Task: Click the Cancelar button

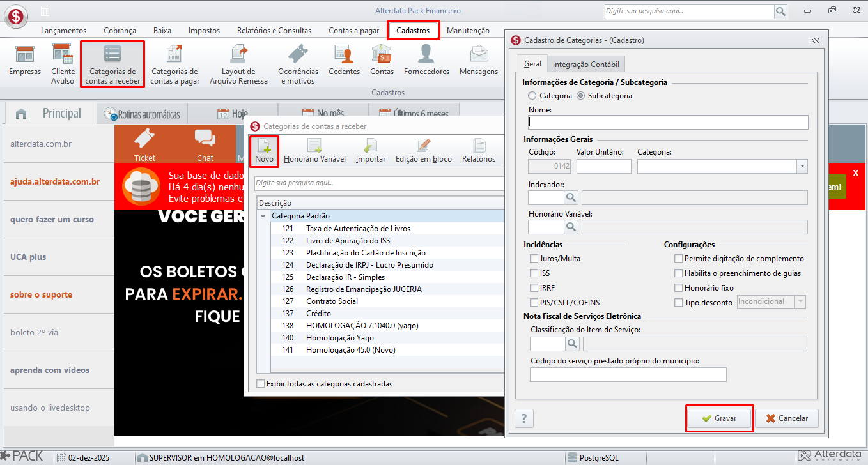Action: point(787,418)
